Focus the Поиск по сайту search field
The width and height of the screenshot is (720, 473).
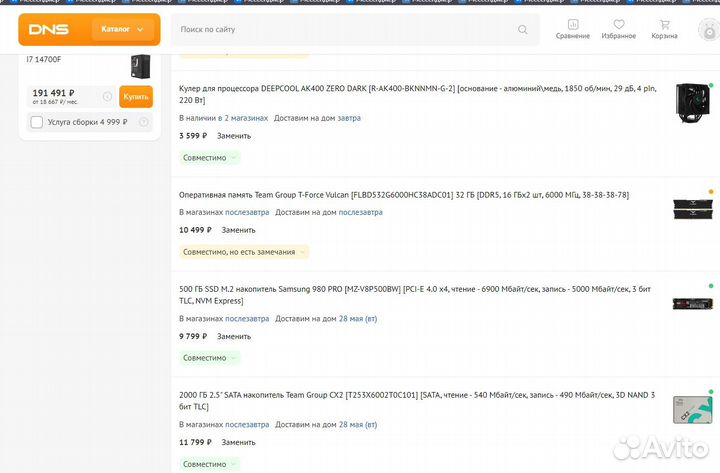click(355, 29)
